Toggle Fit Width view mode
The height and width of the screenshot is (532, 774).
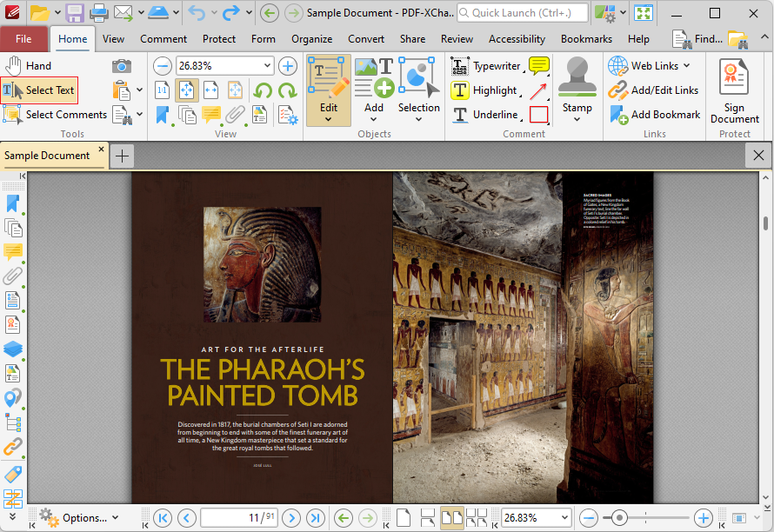(210, 90)
